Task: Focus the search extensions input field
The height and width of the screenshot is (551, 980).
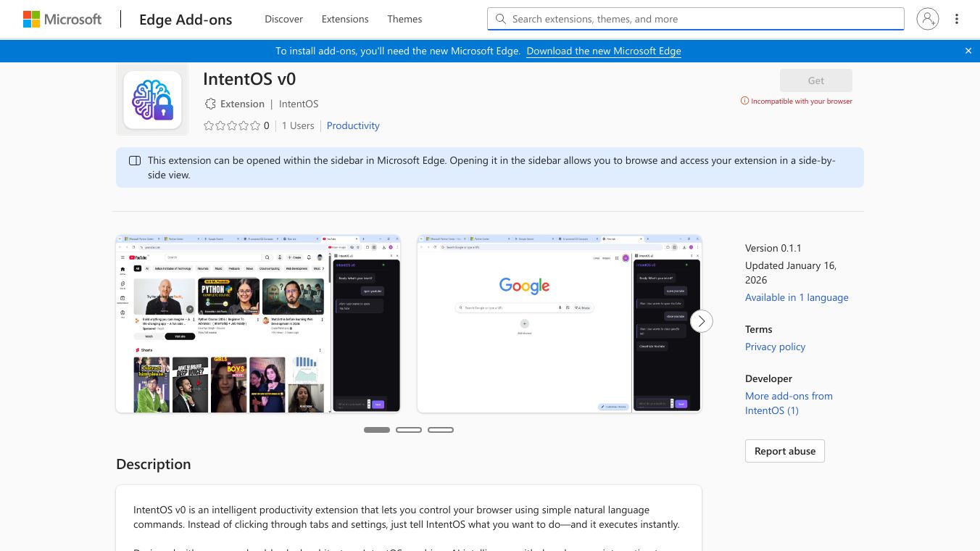Action: pos(703,19)
